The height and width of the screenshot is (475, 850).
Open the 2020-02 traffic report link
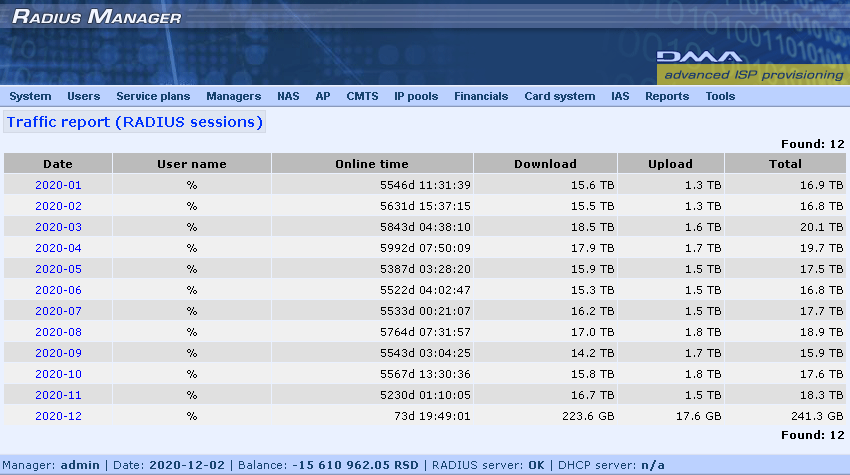(58, 206)
